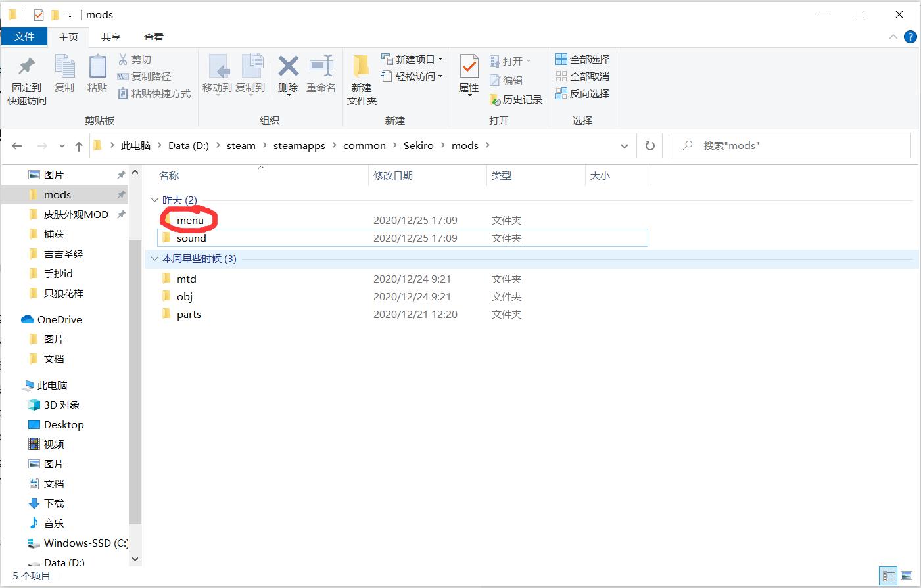Image resolution: width=921 pixels, height=588 pixels.
Task: Open the help question mark icon
Action: pos(910,37)
